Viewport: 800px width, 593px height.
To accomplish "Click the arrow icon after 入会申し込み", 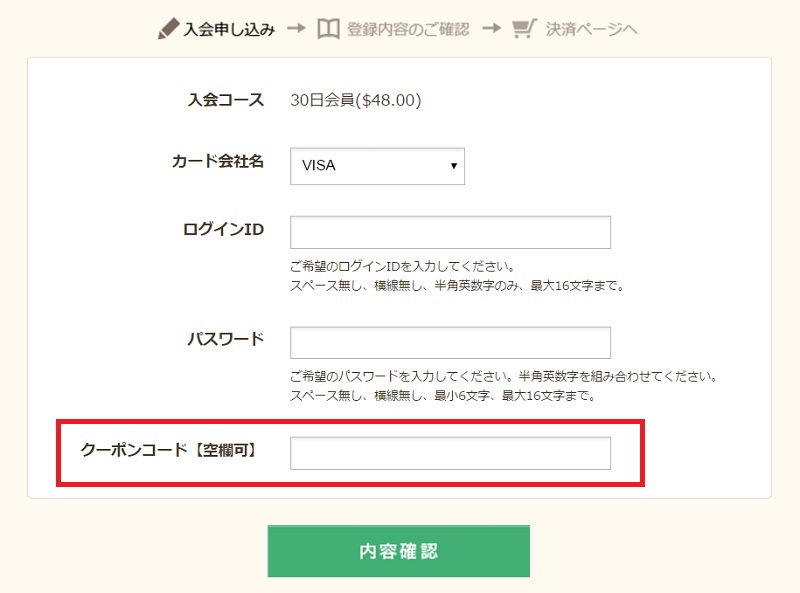I will (x=296, y=29).
